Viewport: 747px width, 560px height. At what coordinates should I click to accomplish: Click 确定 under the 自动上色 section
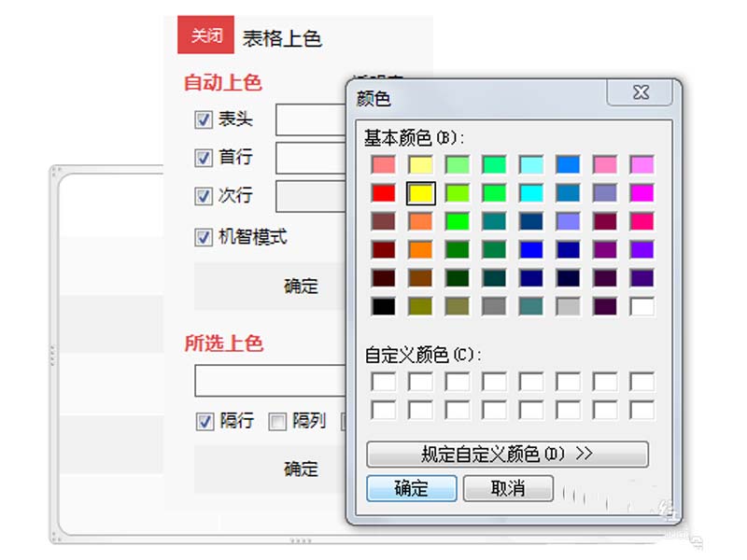301,287
